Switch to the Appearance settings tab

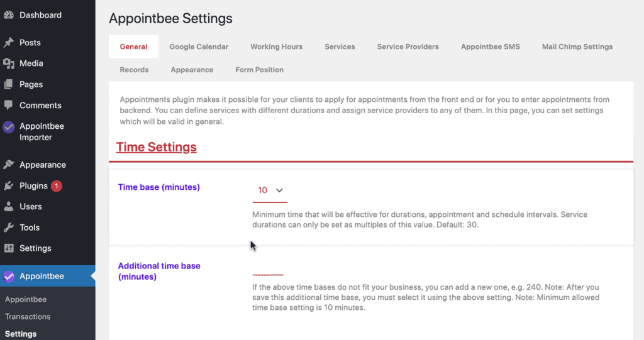point(192,70)
